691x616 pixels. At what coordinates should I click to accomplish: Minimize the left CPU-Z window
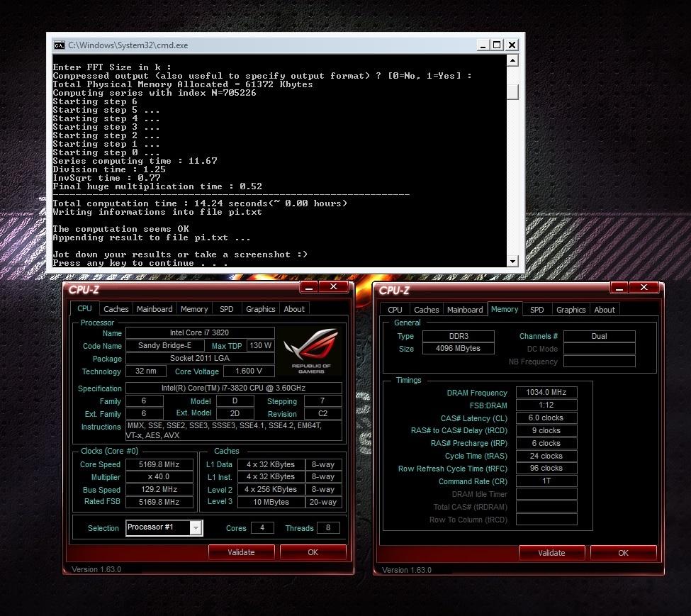[x=309, y=287]
